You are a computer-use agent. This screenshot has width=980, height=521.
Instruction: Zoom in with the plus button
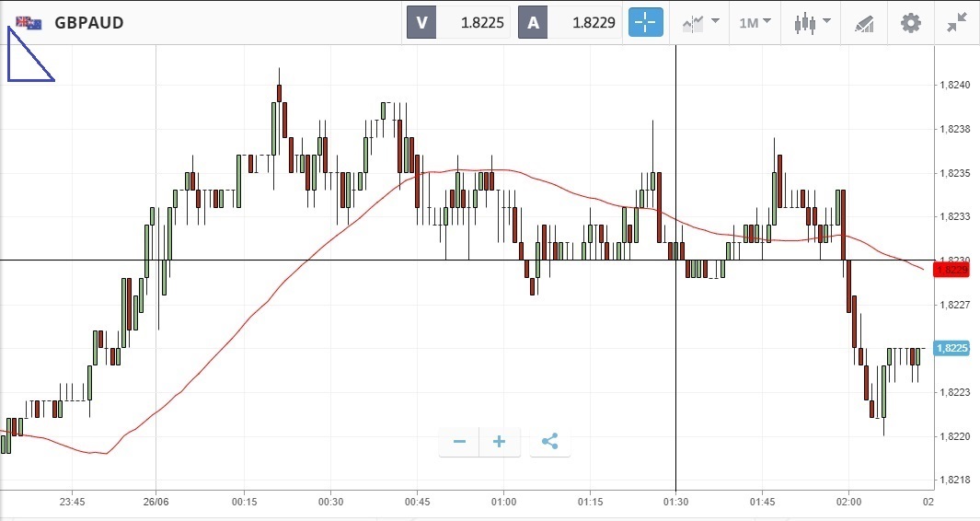499,442
